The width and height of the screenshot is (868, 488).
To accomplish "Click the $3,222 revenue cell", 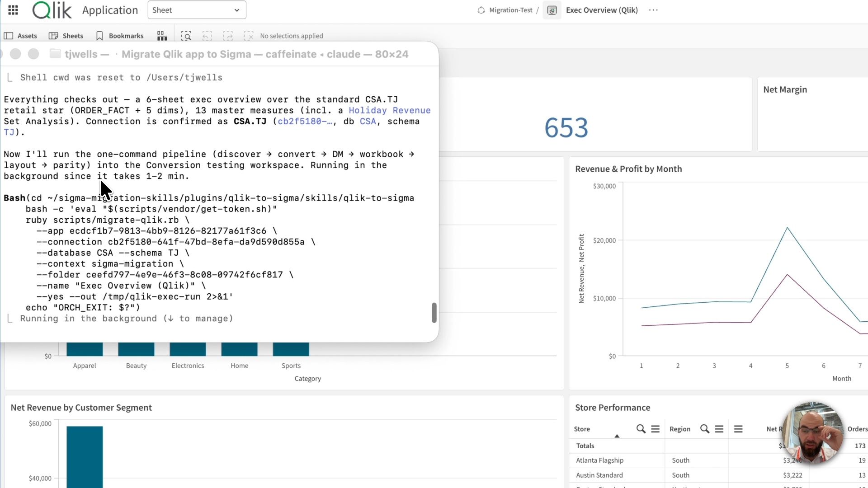I will [x=793, y=475].
